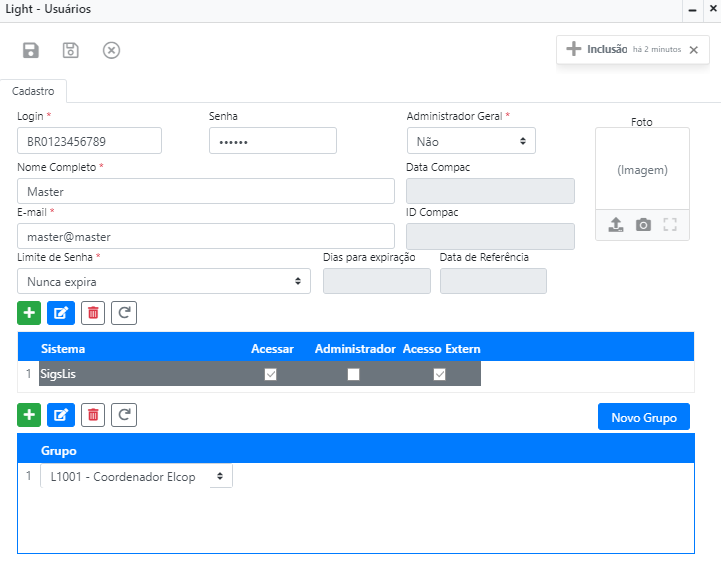
Task: Click the Nome Completo input field
Action: coord(206,191)
